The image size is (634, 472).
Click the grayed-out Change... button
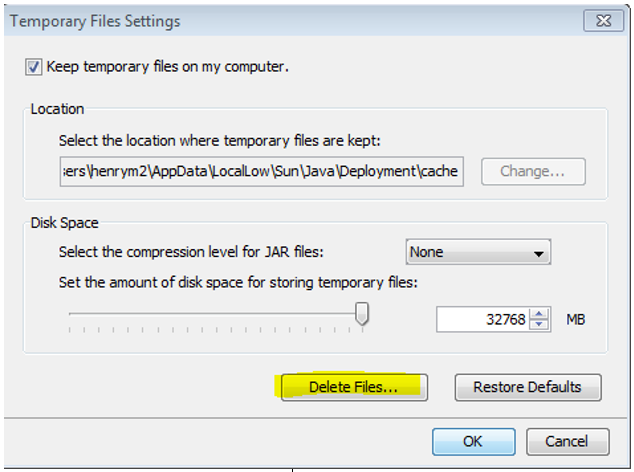point(533,171)
